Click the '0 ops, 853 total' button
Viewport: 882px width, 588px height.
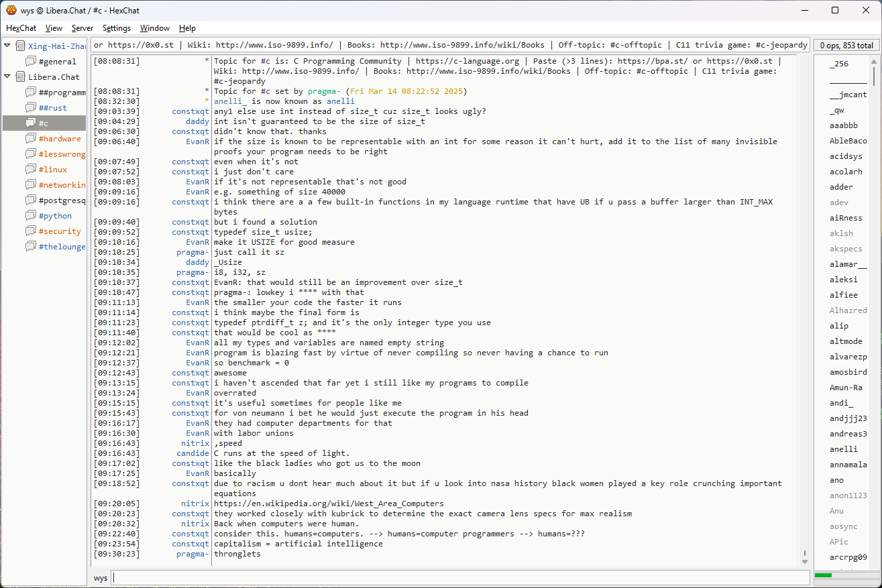click(846, 46)
